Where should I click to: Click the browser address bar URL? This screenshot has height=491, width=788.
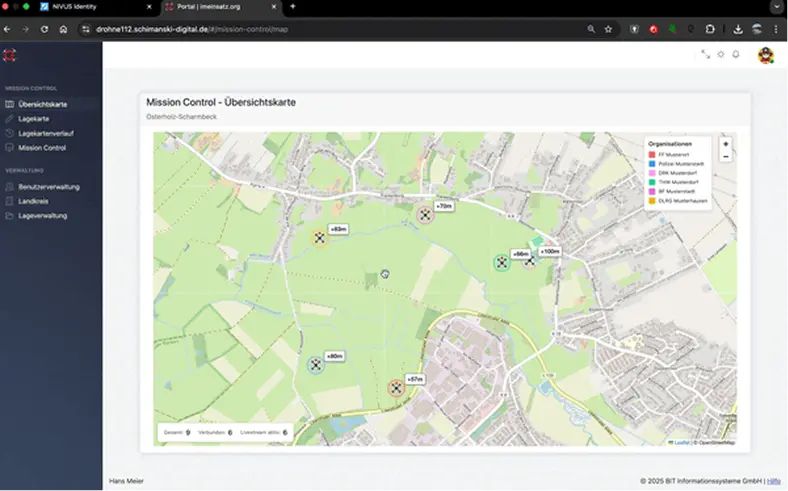point(200,29)
